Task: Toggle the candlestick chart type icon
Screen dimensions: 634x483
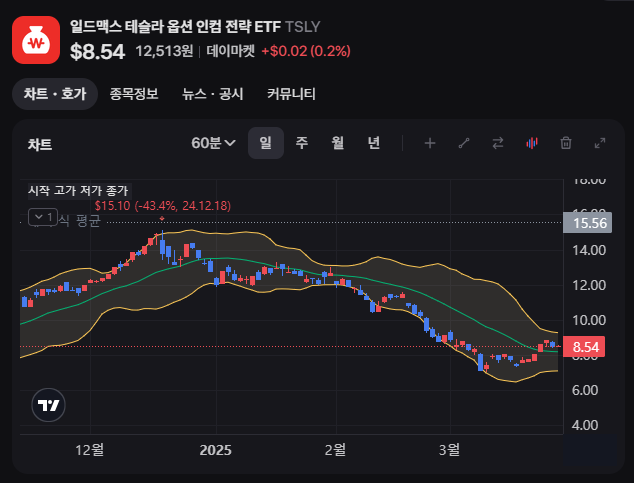Action: click(532, 143)
